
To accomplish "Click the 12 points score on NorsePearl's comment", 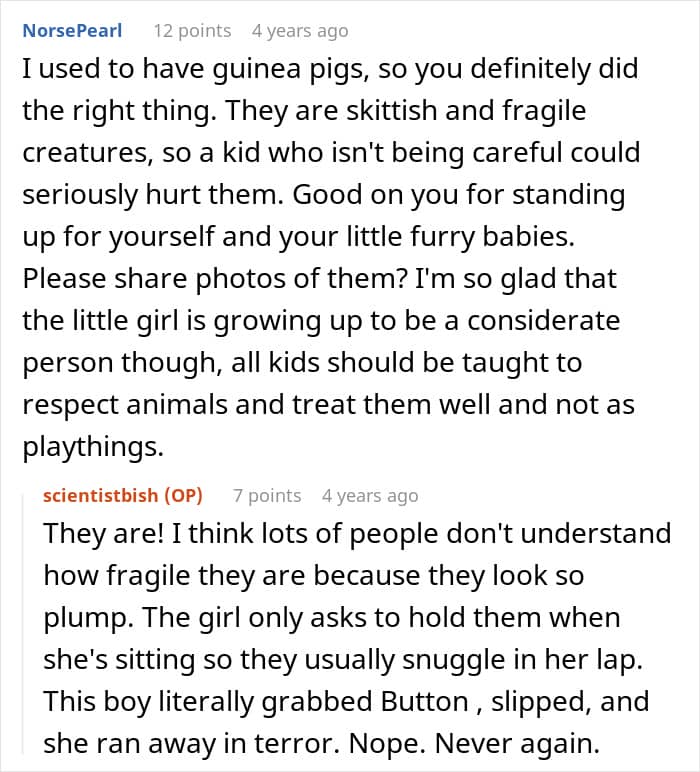I will (x=192, y=31).
